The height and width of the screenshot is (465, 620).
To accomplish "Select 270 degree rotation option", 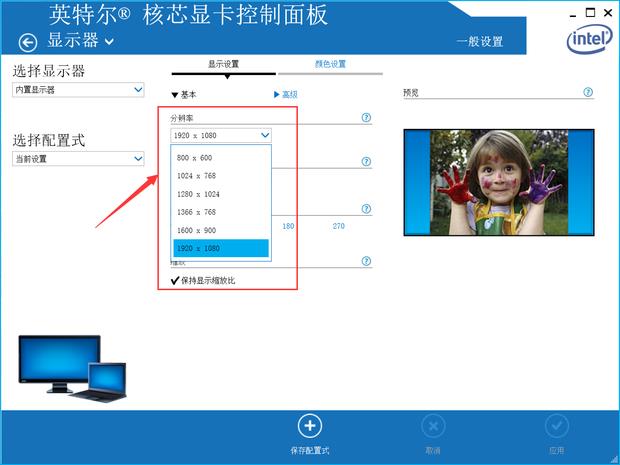I will point(338,226).
